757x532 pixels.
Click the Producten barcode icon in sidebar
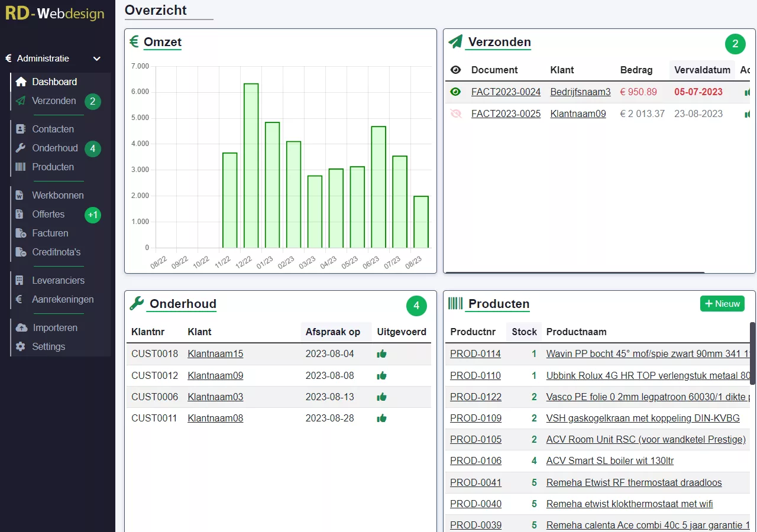pyautogui.click(x=21, y=167)
